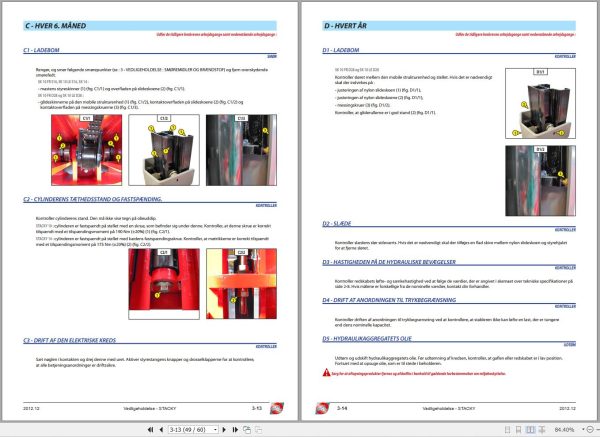Click section title D5 - HYDRAULIKAGGREGATETS OLIE
Screen dimensions: 600x437
tap(367, 339)
